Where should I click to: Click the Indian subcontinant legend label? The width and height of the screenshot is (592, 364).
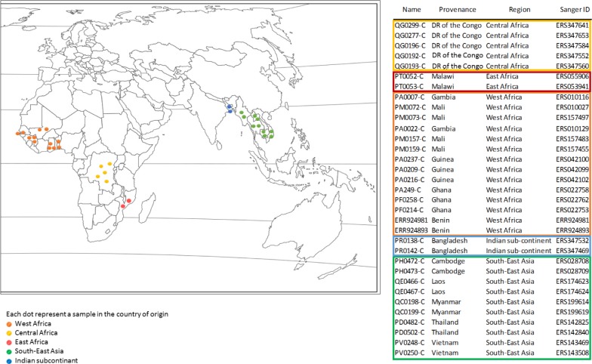point(47,361)
